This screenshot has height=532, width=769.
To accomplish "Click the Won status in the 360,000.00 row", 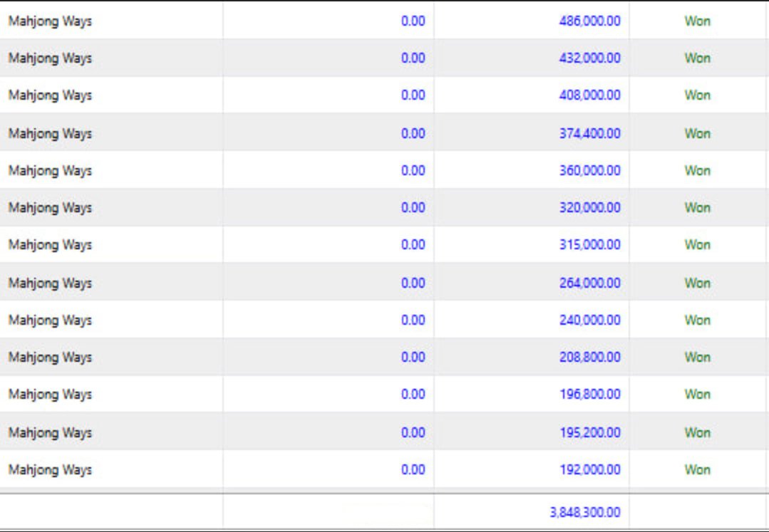I will pyautogui.click(x=698, y=170).
